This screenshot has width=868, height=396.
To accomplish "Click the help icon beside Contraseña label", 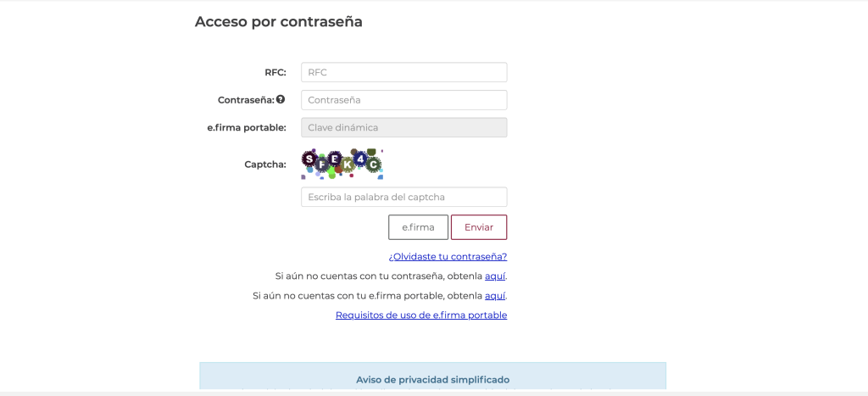I will coord(281,100).
